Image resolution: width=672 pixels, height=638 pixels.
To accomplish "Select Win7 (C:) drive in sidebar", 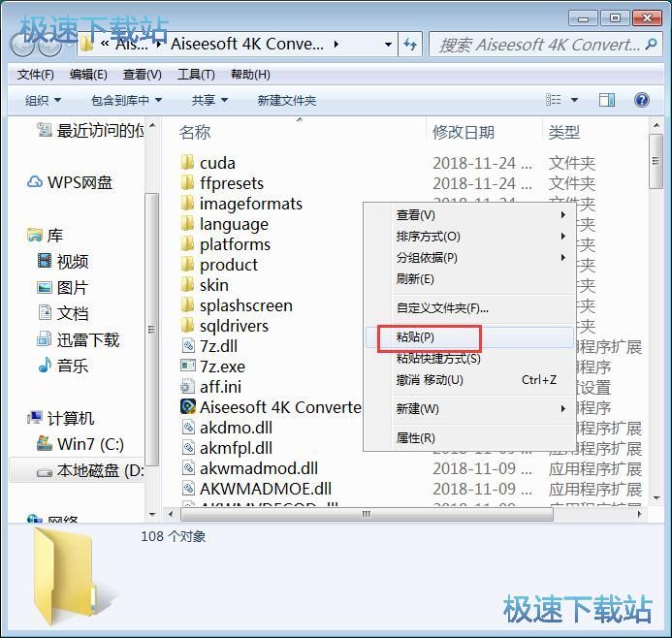I will pos(80,444).
